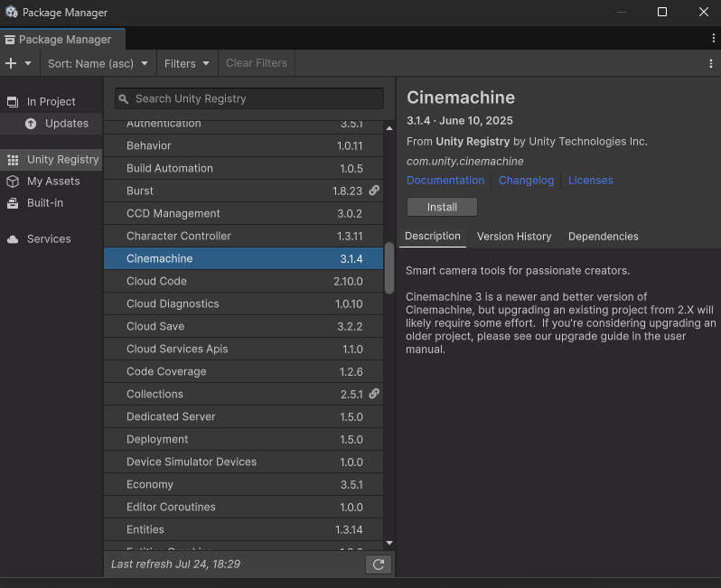This screenshot has height=588, width=721.
Task: Click the Collections package link icon
Action: coord(374,394)
